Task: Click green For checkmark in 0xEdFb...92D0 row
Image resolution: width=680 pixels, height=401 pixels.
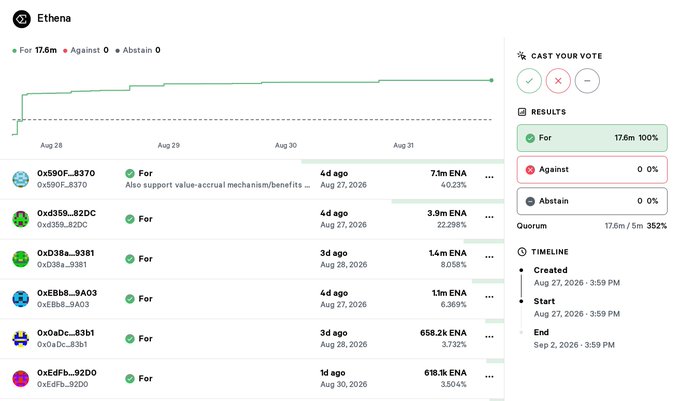Action: [x=130, y=378]
